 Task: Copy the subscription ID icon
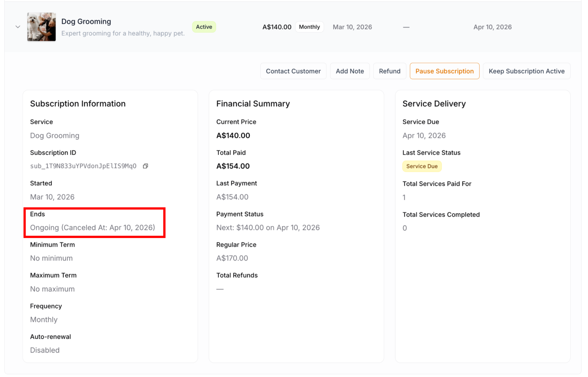(146, 166)
